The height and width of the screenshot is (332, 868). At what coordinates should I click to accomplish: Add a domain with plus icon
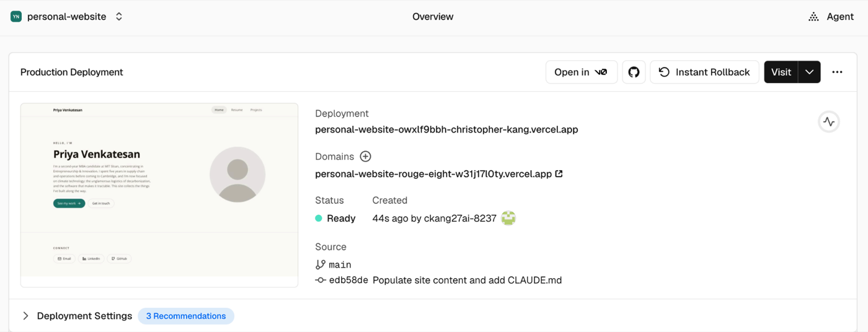(x=365, y=157)
